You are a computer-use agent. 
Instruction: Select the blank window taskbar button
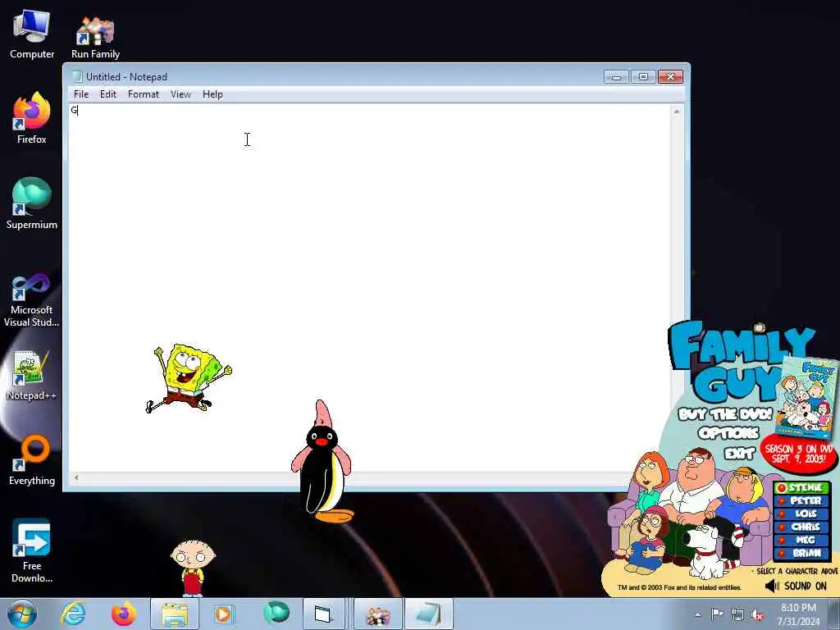click(323, 614)
